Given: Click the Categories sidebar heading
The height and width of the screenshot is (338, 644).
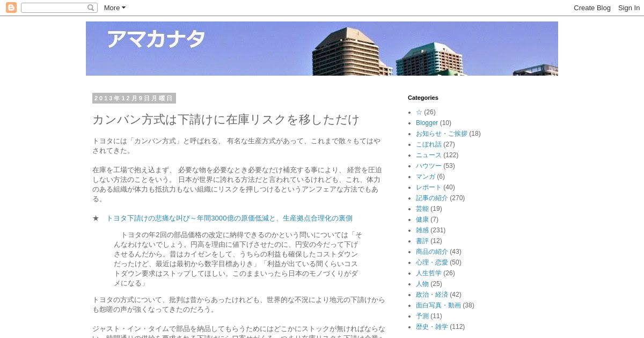Looking at the screenshot, I should pyautogui.click(x=423, y=98).
